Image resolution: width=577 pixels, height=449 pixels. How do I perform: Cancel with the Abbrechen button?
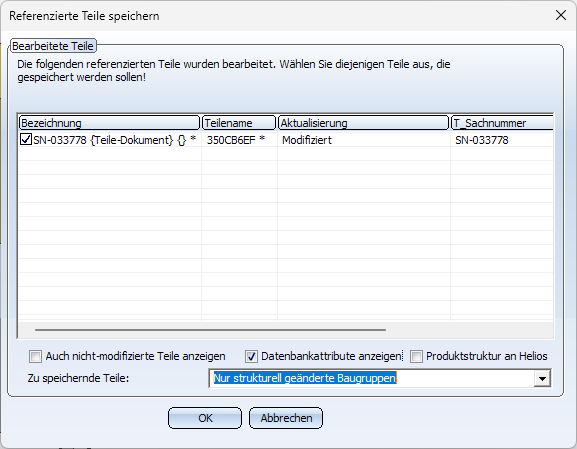point(286,418)
